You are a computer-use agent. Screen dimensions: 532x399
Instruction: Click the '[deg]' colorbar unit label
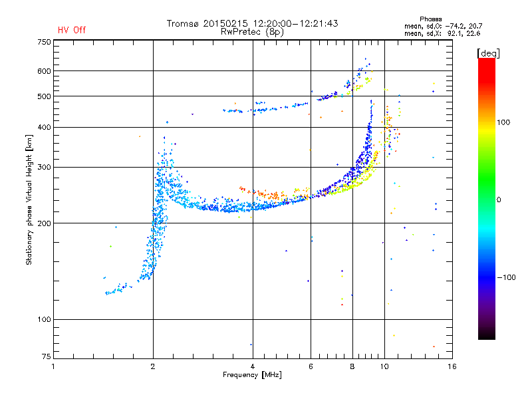point(488,53)
